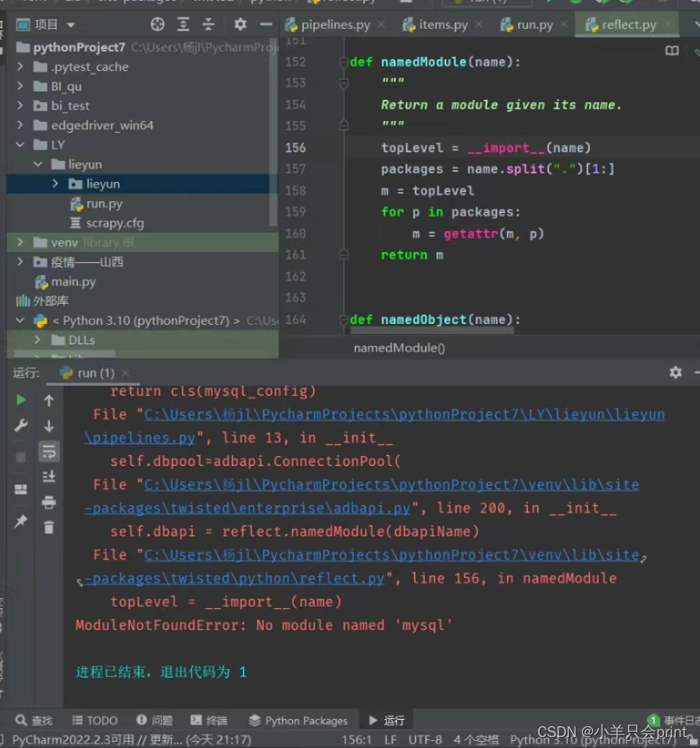The width and height of the screenshot is (700, 748).
Task: Expand the venv folder
Action: click(20, 242)
